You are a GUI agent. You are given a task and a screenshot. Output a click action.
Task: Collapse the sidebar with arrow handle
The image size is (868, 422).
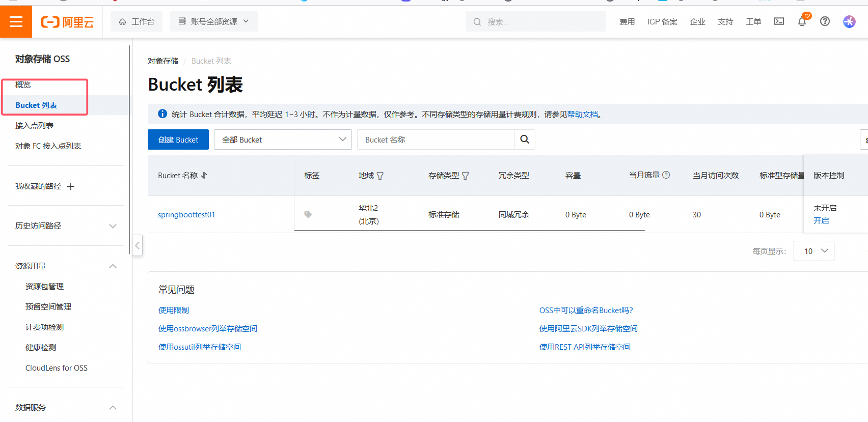137,245
